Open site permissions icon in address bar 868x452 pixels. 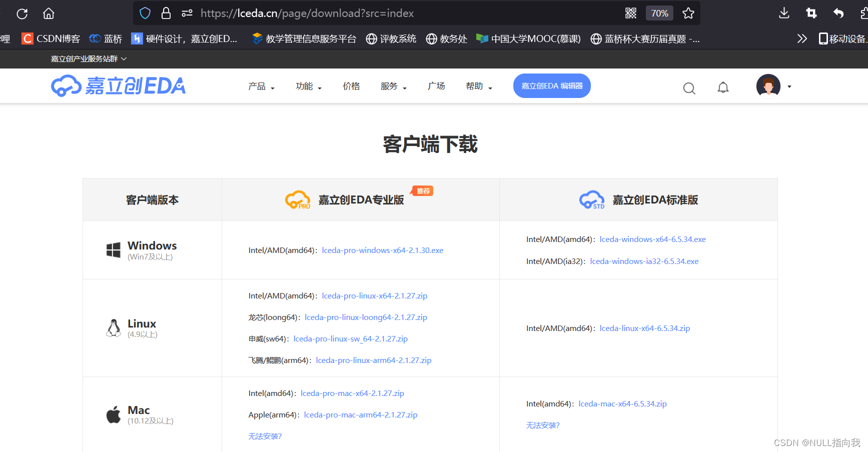click(x=187, y=13)
